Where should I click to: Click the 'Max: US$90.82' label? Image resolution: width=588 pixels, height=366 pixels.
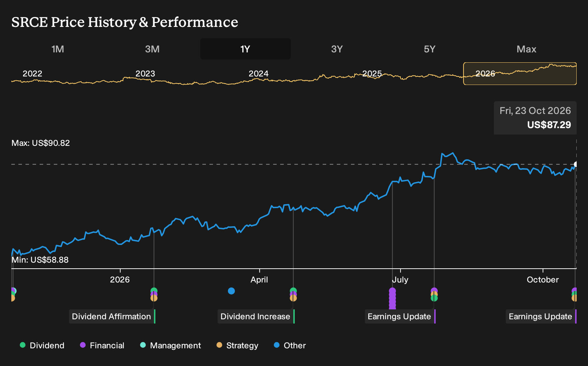pos(41,143)
